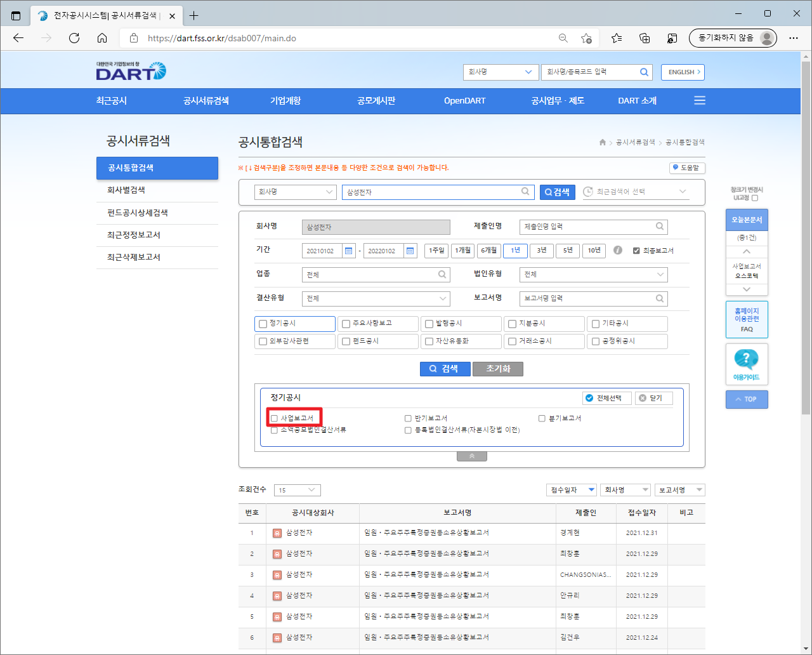Click the down arrow in 오늘본문서 panel

pyautogui.click(x=747, y=289)
